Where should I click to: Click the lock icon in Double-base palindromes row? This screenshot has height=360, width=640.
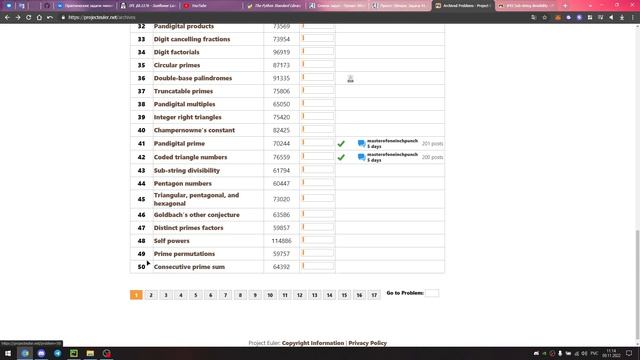click(350, 78)
